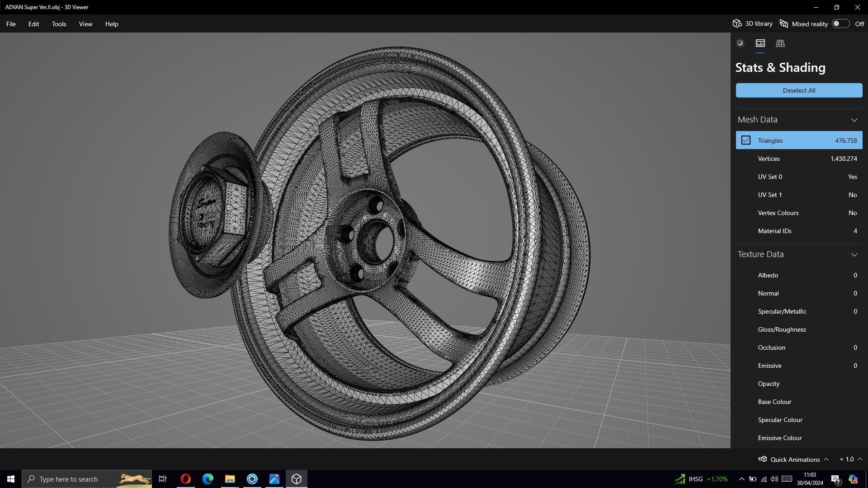Open the IHSG stock widget
Image resolution: width=868 pixels, height=488 pixels.
(x=701, y=479)
